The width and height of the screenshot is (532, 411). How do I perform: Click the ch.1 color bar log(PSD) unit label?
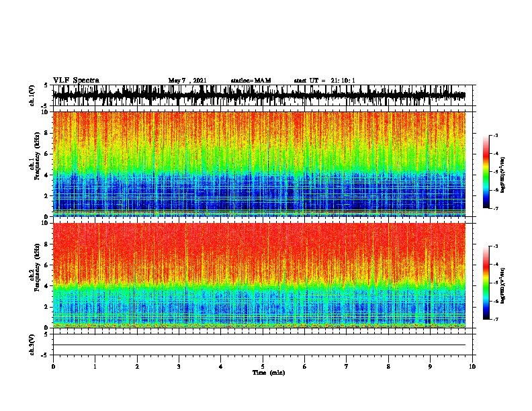coord(503,175)
